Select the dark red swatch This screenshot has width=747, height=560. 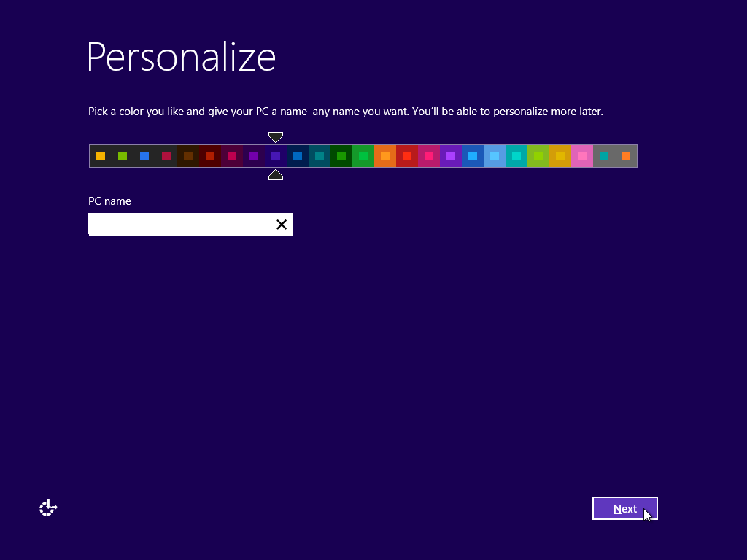(210, 155)
